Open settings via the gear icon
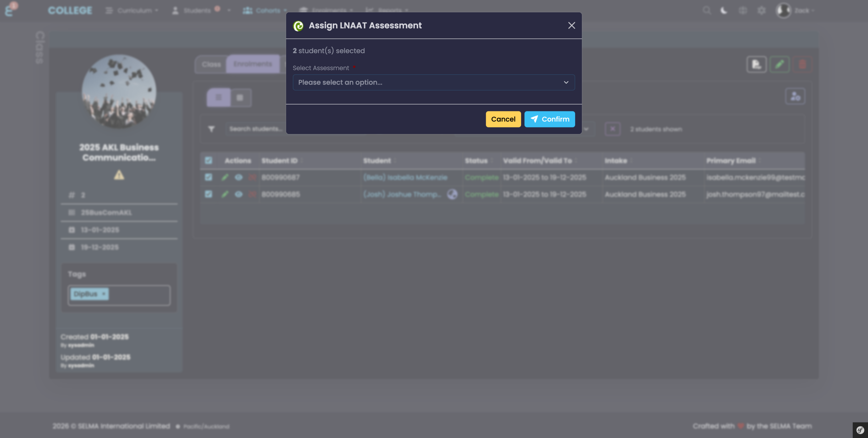 coord(761,10)
